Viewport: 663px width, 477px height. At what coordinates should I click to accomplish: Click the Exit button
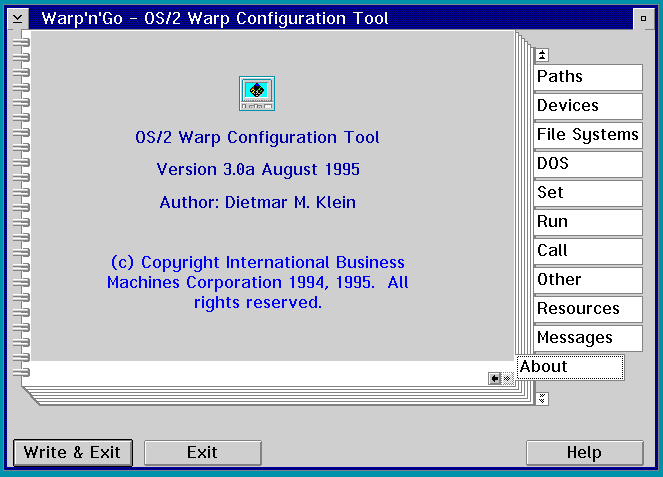point(203,453)
